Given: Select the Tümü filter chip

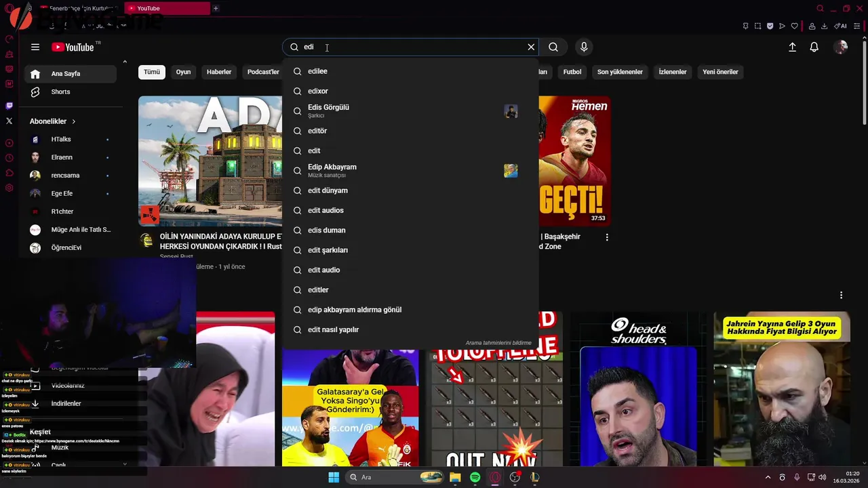Looking at the screenshot, I should (x=152, y=72).
